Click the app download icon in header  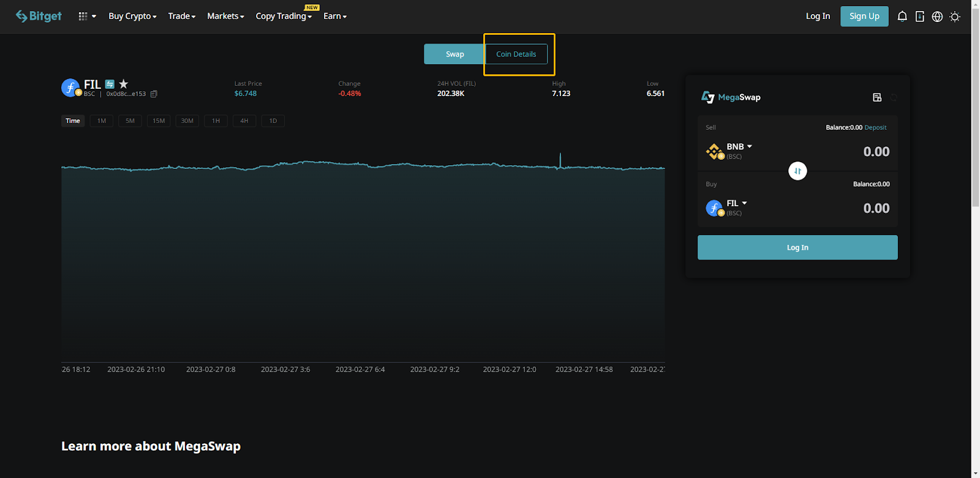click(919, 17)
